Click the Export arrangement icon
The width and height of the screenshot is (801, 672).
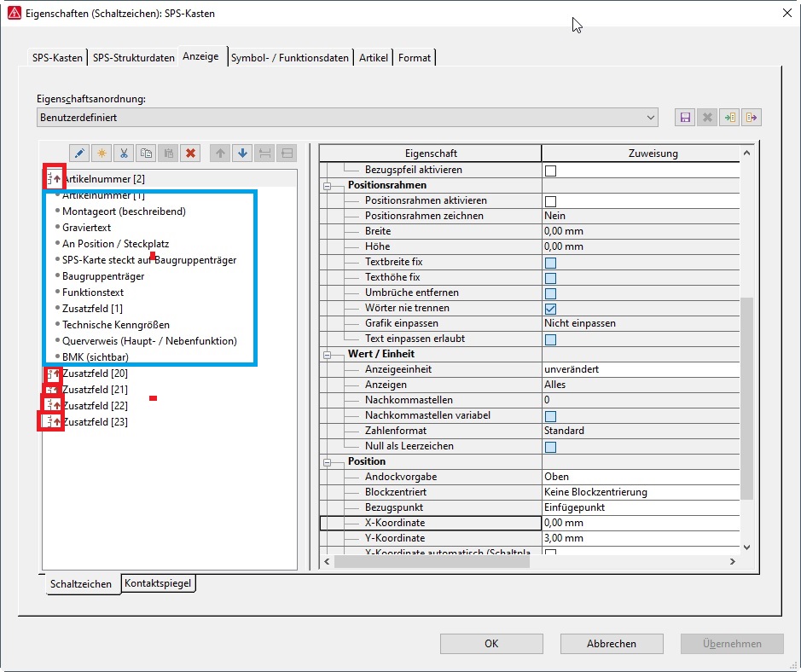[752, 118]
